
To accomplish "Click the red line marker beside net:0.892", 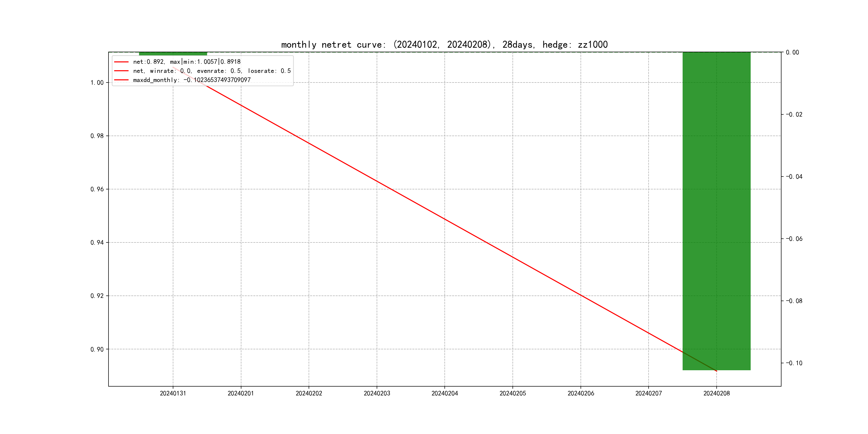I will click(x=121, y=62).
